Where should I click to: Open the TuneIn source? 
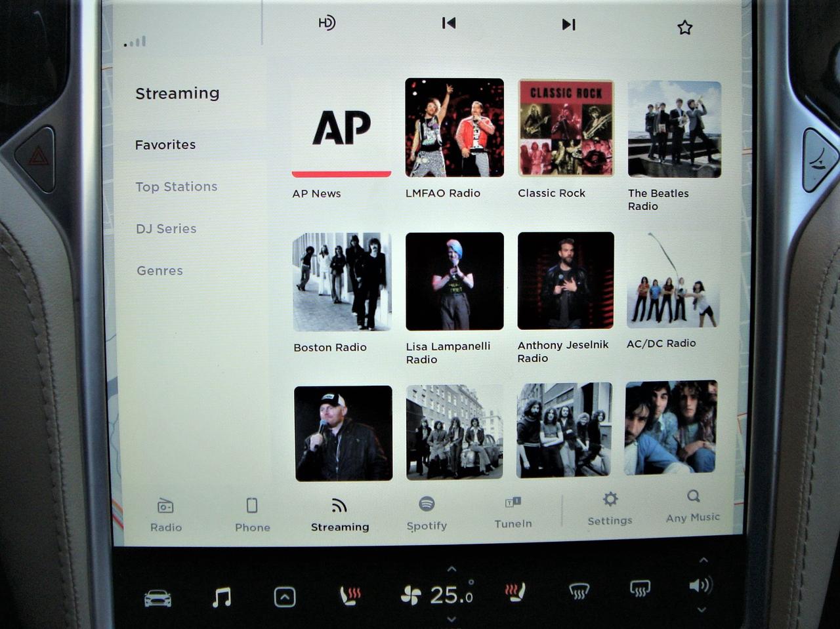click(x=513, y=512)
